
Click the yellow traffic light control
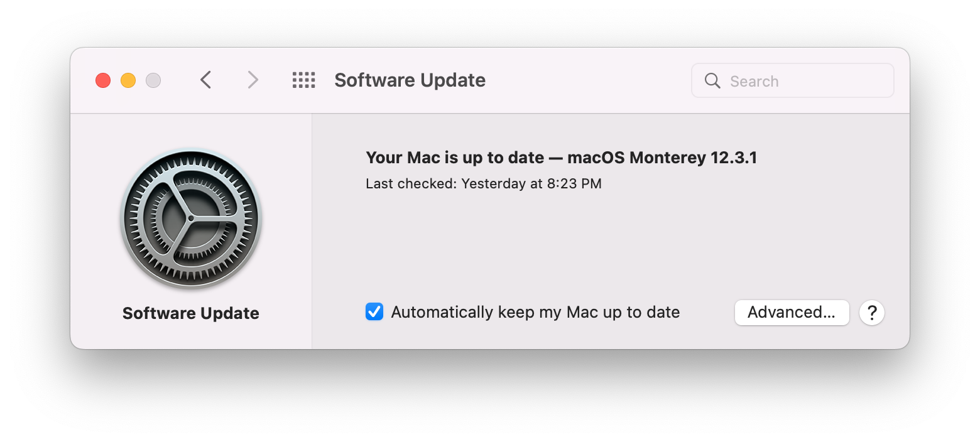128,80
